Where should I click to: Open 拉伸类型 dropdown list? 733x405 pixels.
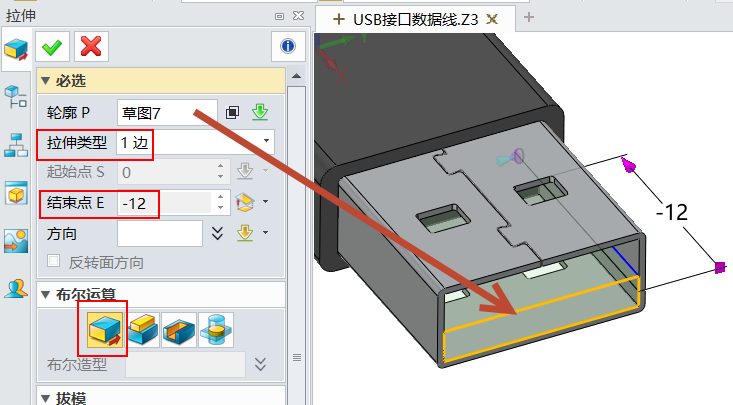(x=266, y=142)
